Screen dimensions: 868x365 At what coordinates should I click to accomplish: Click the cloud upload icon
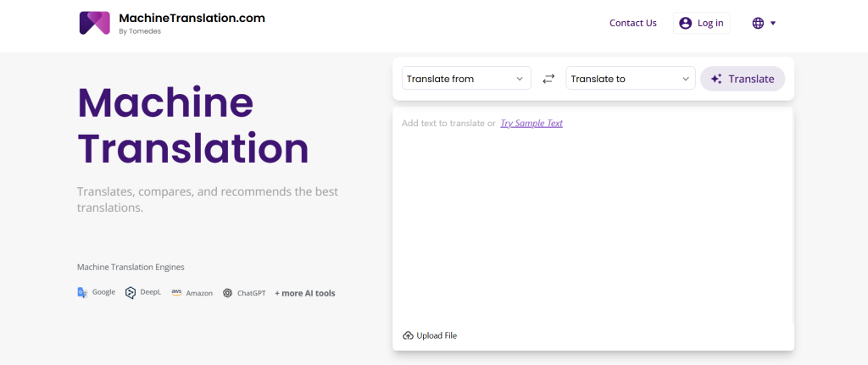coord(408,335)
